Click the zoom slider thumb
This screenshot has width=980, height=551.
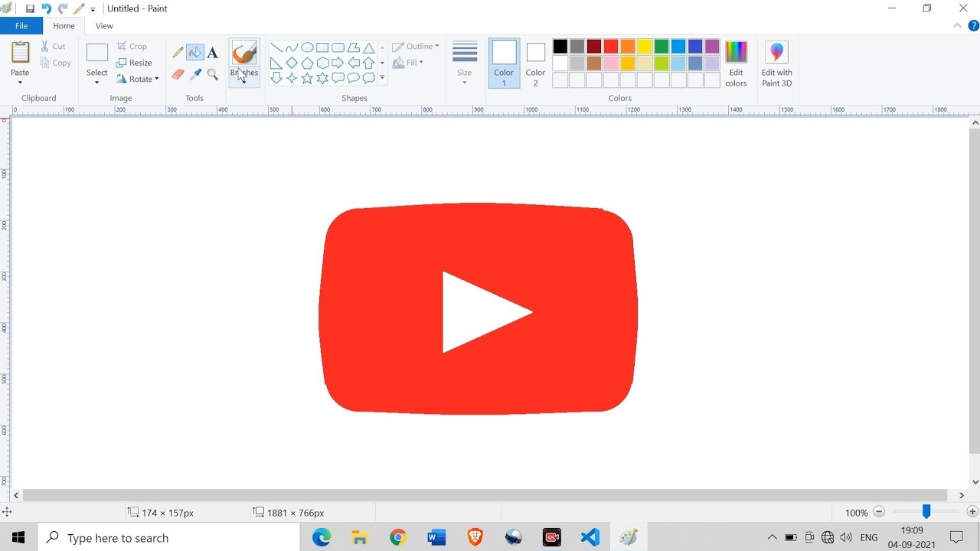click(x=926, y=512)
